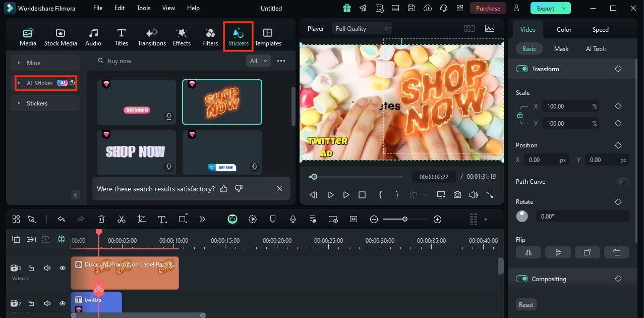Toggle the scale aspect ratio lock
The height and width of the screenshot is (318, 644).
520,115
